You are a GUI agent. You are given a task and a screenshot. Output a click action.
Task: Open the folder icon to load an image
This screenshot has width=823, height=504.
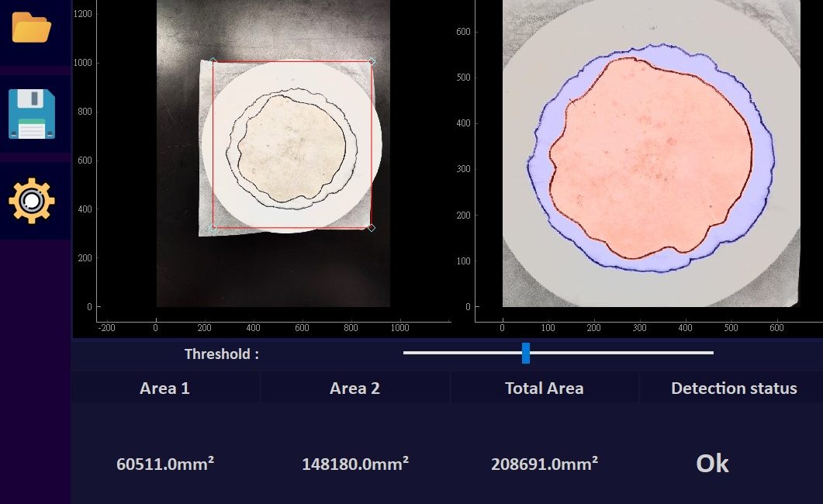click(32, 29)
